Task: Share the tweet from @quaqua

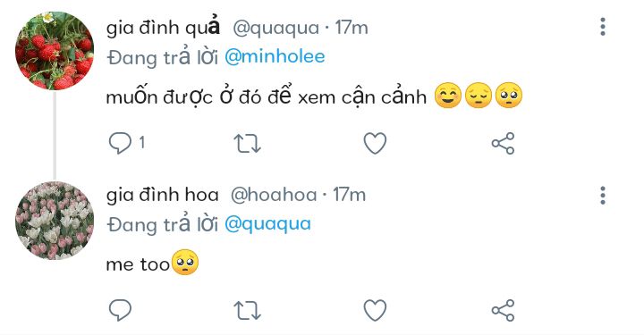Action: click(x=503, y=144)
